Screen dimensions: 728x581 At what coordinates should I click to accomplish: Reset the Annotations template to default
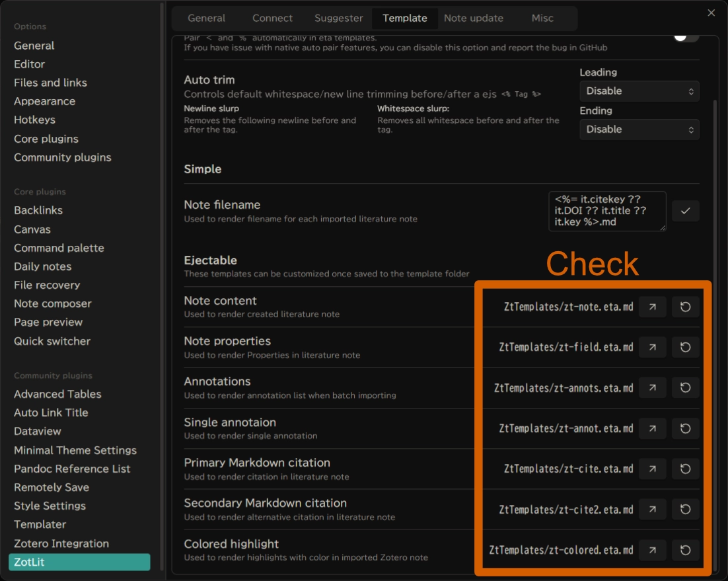pos(685,388)
